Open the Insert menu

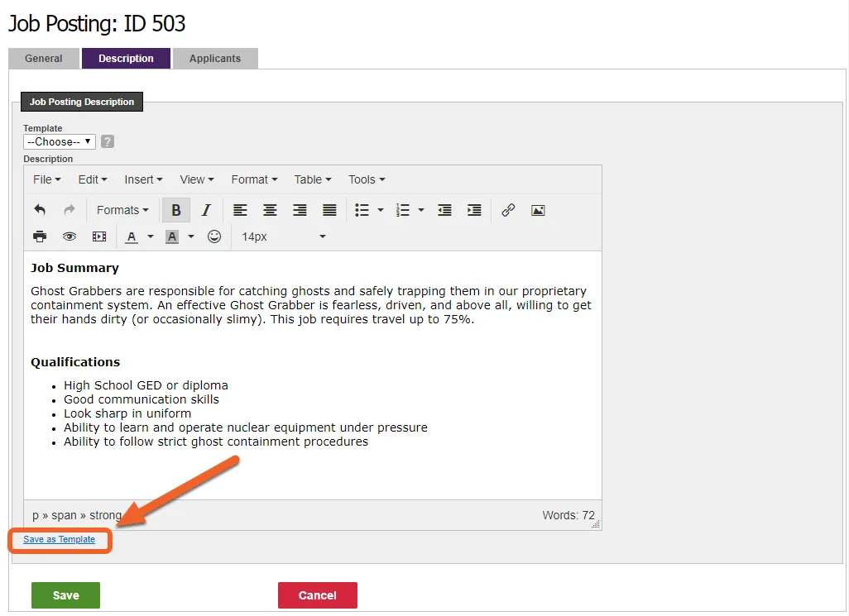(143, 179)
